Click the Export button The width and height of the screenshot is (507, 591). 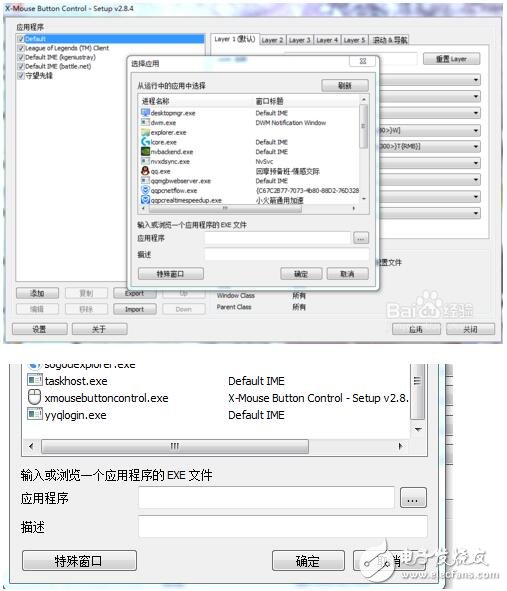click(x=135, y=293)
